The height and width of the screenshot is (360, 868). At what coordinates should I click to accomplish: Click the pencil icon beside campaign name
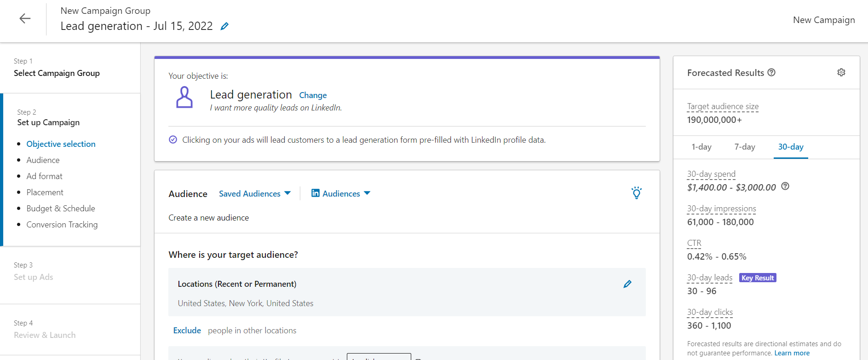224,26
